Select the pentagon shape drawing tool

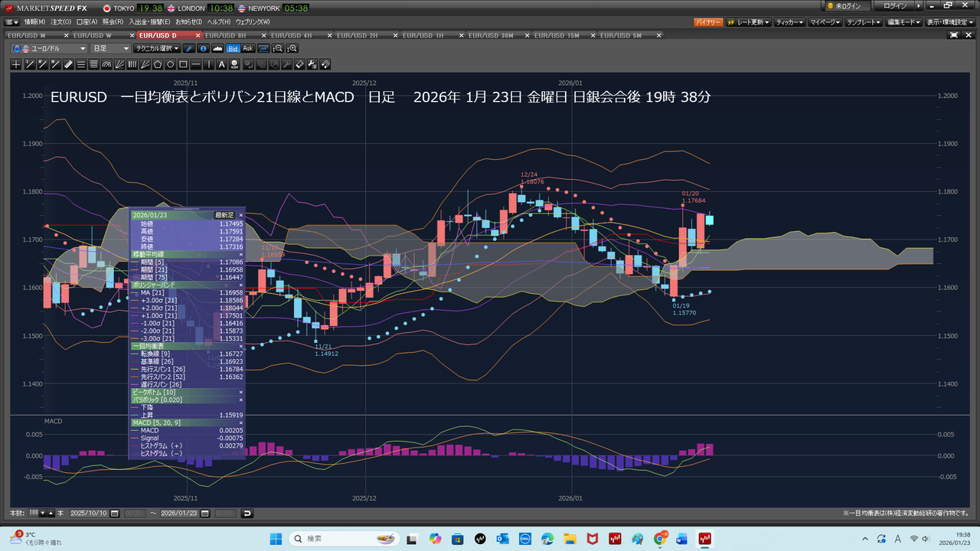tap(158, 64)
